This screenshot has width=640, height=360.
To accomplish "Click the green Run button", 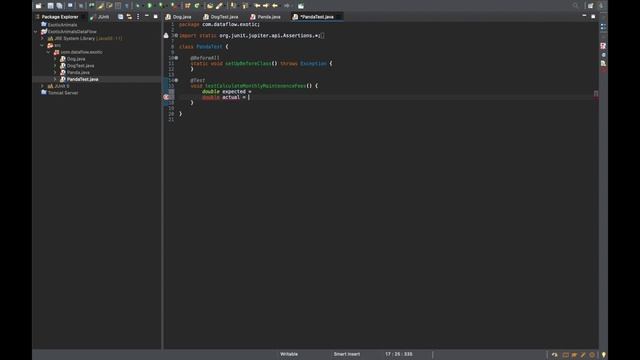I will (150, 6).
